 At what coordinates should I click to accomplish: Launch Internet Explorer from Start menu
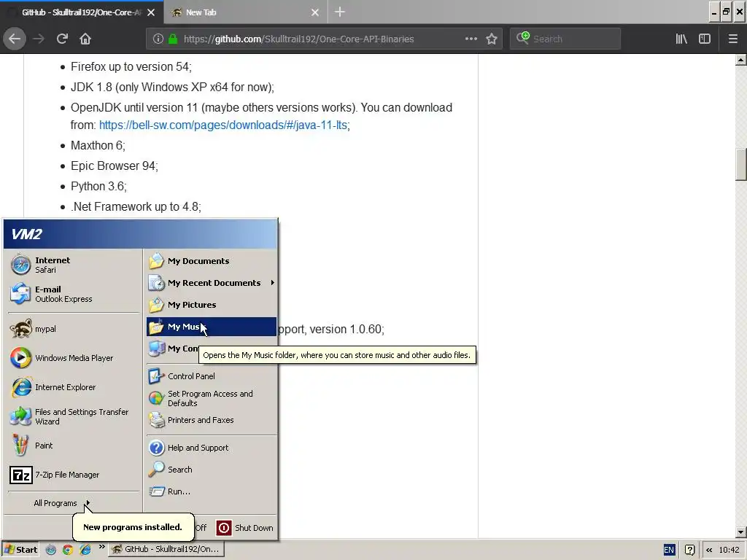point(74,387)
